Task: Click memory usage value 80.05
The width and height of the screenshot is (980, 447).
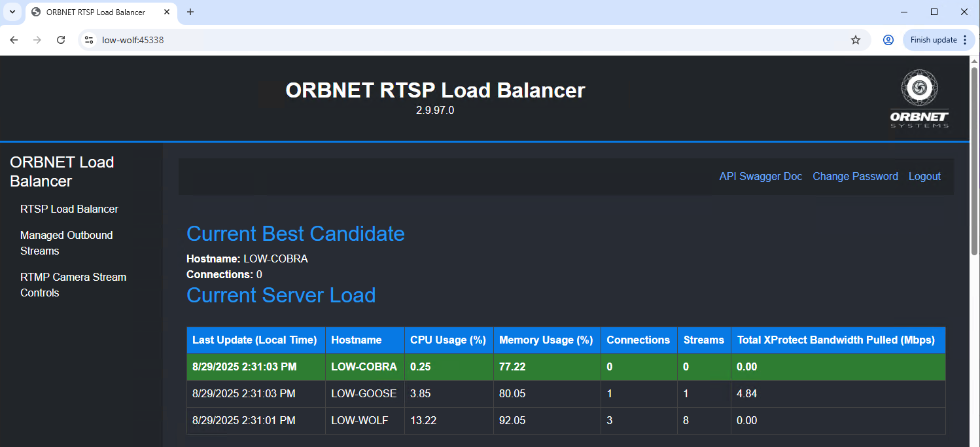Action: [512, 394]
